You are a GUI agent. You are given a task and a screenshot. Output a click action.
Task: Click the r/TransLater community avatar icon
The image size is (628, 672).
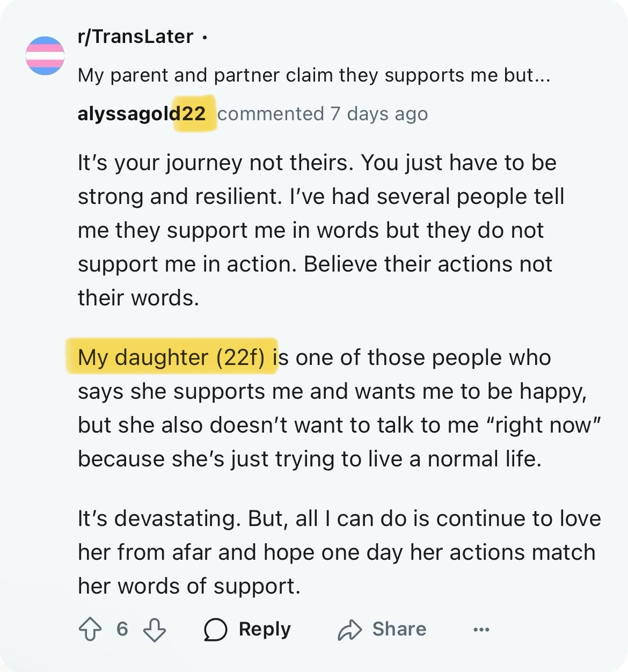tap(45, 55)
